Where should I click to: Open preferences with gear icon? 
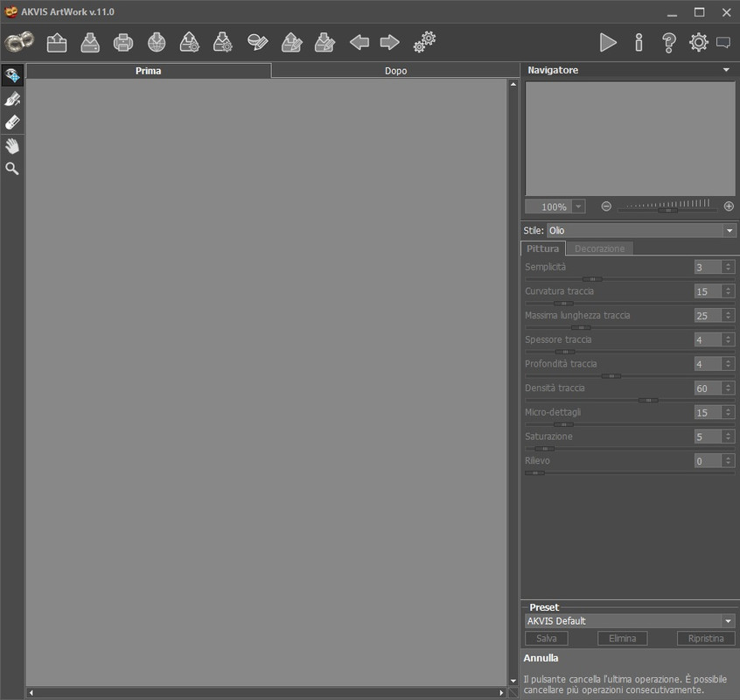tap(699, 43)
